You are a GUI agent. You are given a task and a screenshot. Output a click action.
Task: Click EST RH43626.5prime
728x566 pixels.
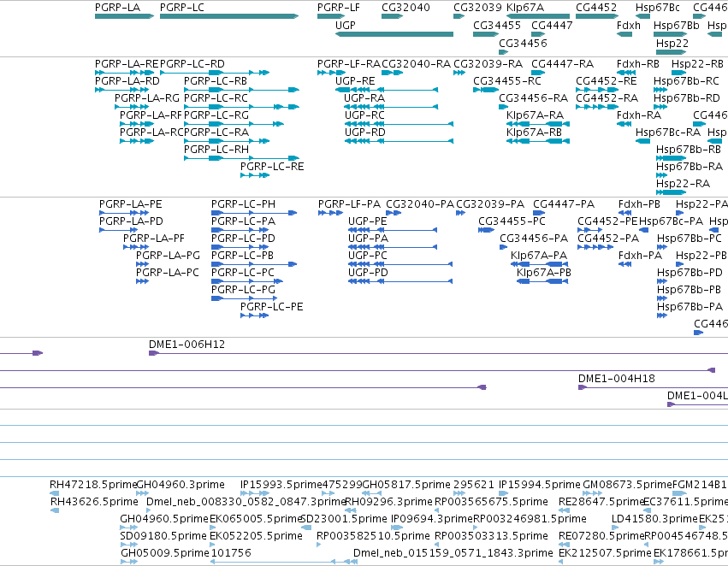coord(94,502)
